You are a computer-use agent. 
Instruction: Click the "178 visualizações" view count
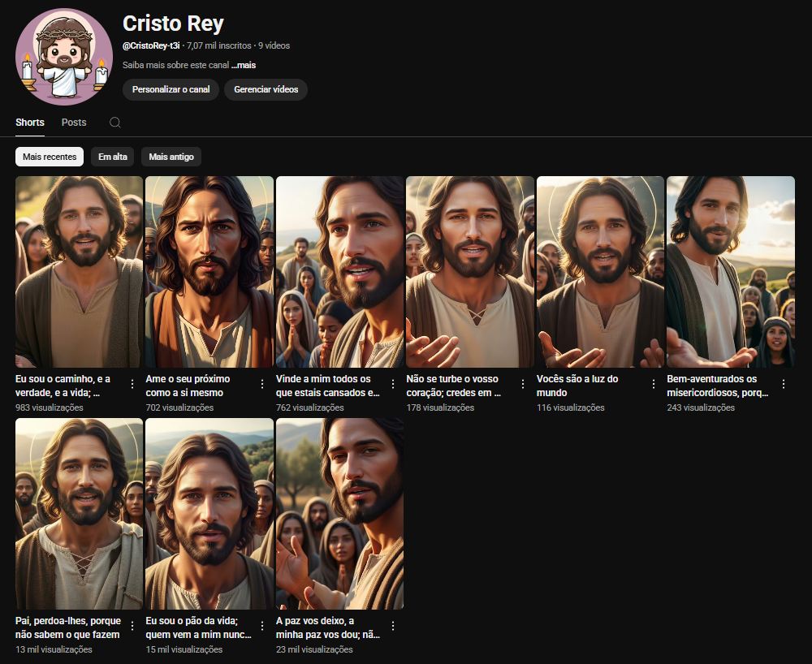tap(440, 407)
